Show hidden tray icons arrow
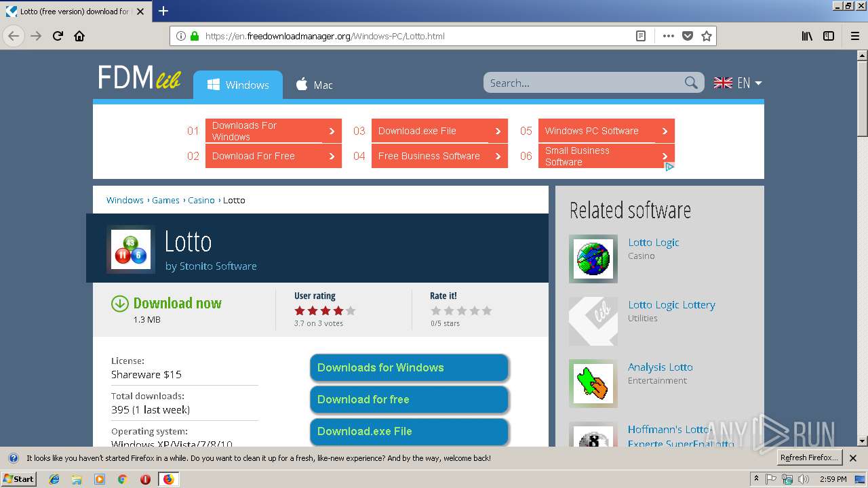This screenshot has height=488, width=868. pos(756,479)
